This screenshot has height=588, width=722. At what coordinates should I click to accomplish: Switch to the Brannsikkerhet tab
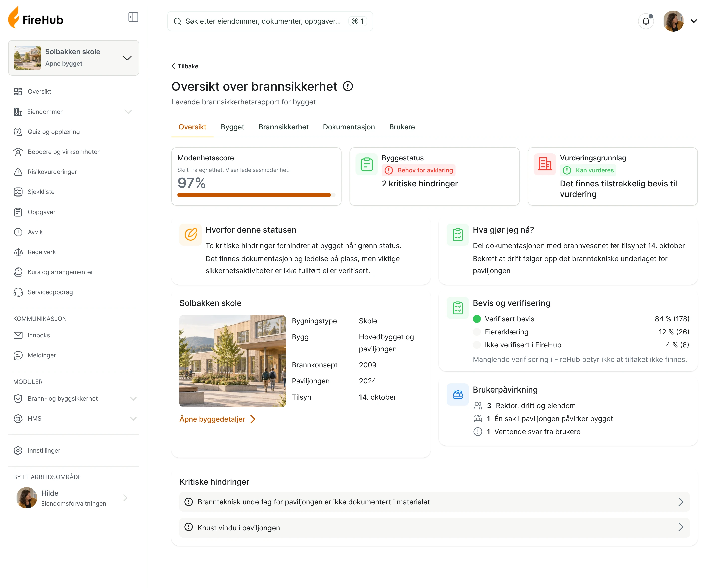[x=284, y=127]
